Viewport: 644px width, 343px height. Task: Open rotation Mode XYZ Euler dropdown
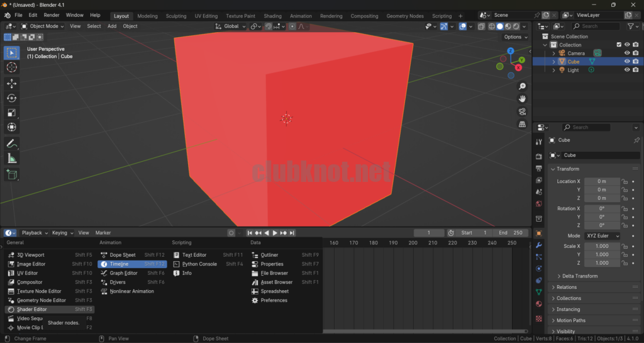pos(602,236)
